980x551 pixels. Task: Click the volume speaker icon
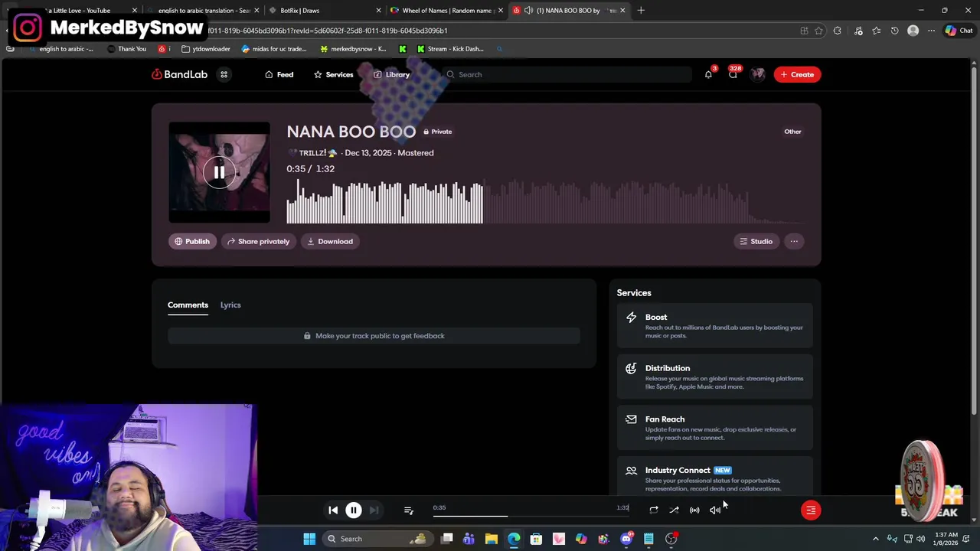pyautogui.click(x=714, y=510)
